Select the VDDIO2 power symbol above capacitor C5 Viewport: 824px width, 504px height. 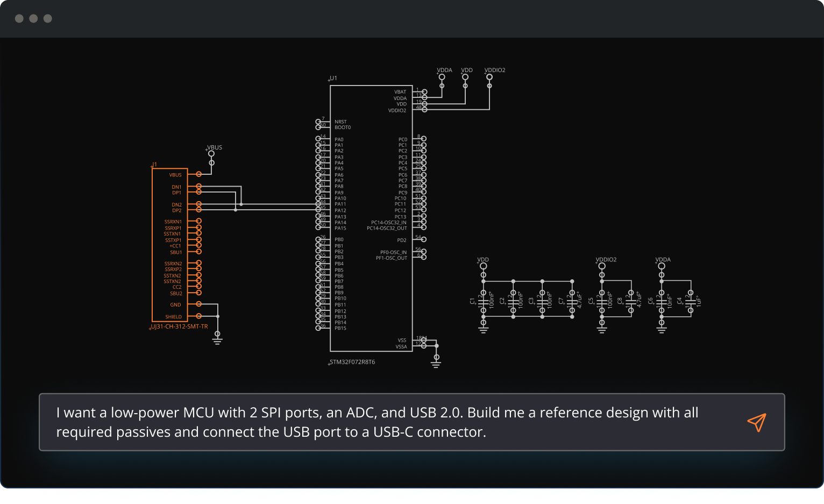602,266
